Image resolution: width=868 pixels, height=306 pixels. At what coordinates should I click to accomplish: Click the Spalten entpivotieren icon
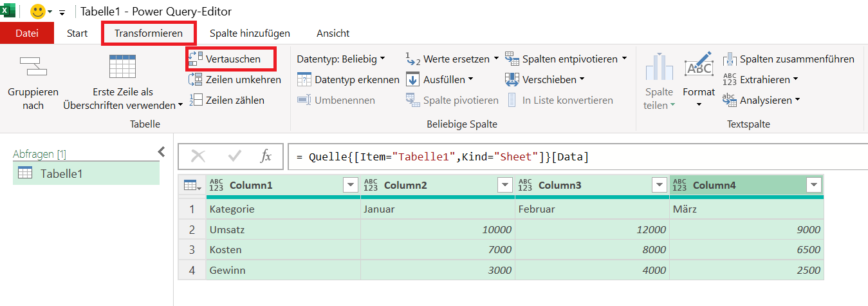coord(512,59)
